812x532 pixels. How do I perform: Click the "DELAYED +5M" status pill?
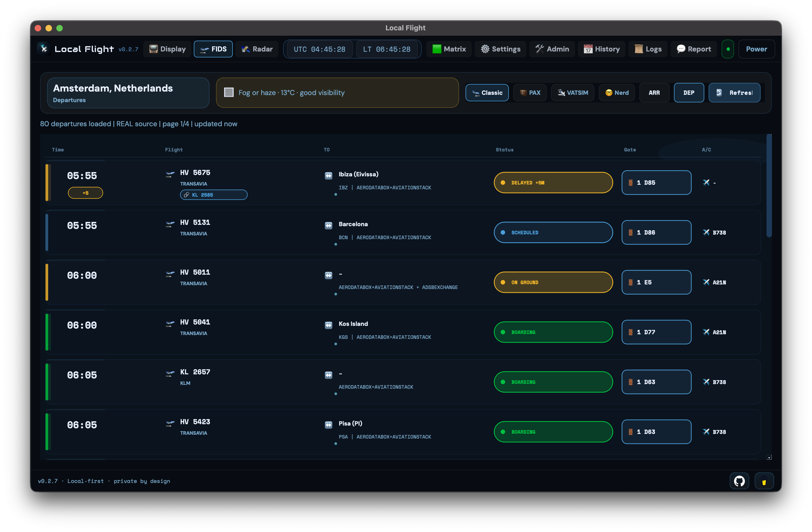(553, 182)
